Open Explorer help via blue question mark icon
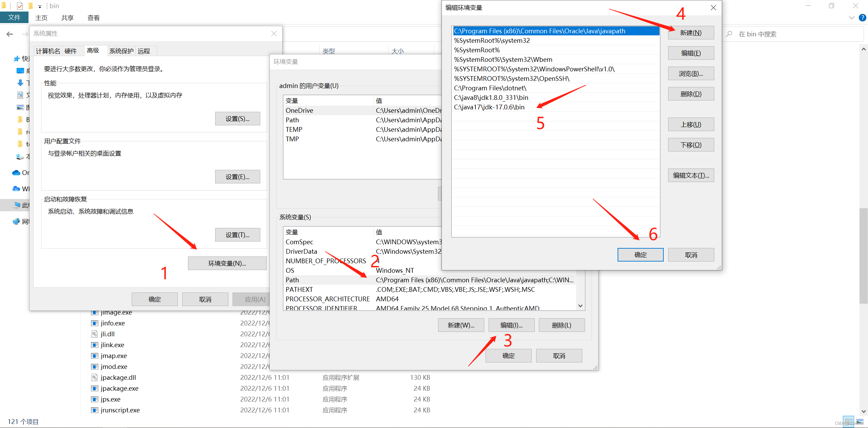Viewport: 868px width, 428px height. [862, 18]
